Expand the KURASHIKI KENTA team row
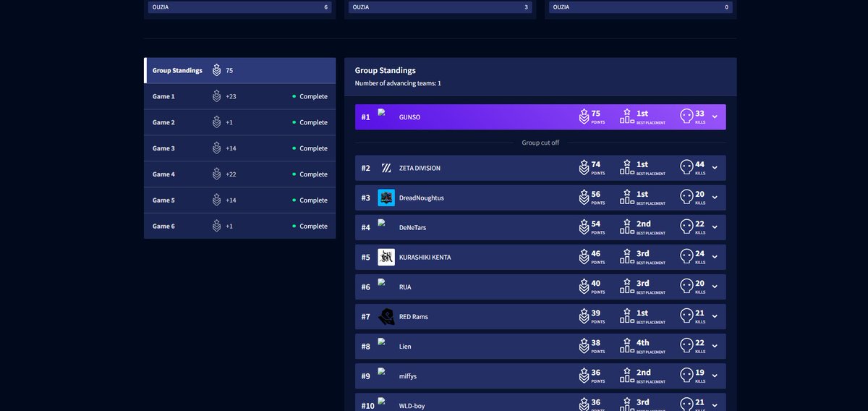This screenshot has height=411, width=868. point(715,257)
